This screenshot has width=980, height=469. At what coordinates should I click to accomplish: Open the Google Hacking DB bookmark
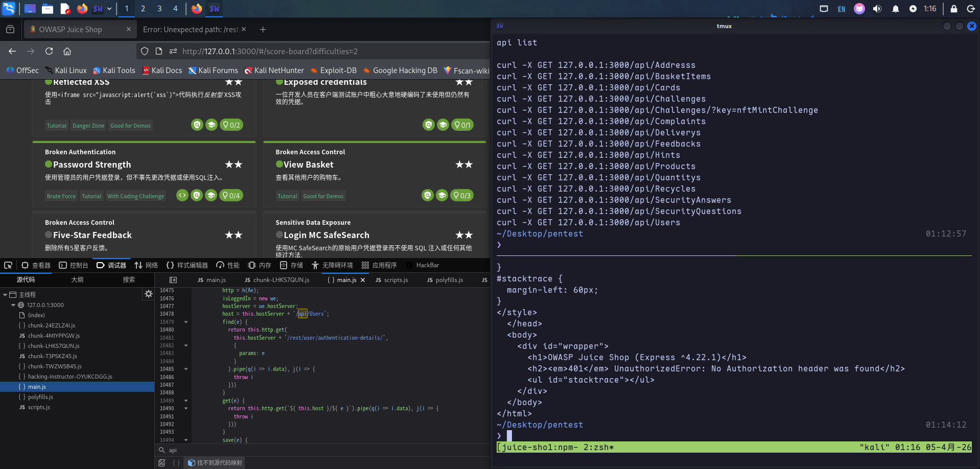pos(400,71)
